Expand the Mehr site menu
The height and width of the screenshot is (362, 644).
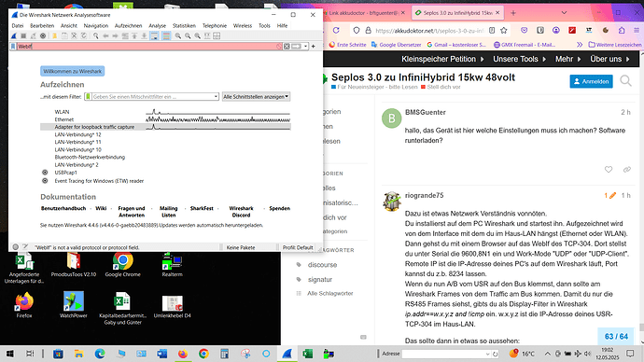568,59
